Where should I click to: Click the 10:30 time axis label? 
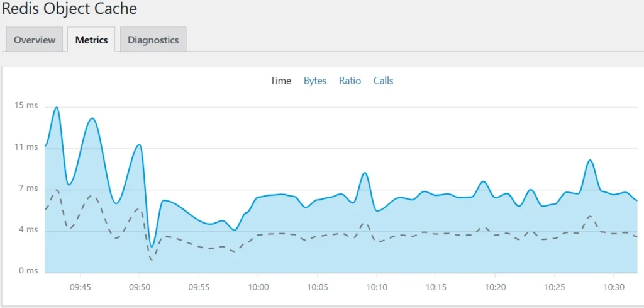(614, 287)
